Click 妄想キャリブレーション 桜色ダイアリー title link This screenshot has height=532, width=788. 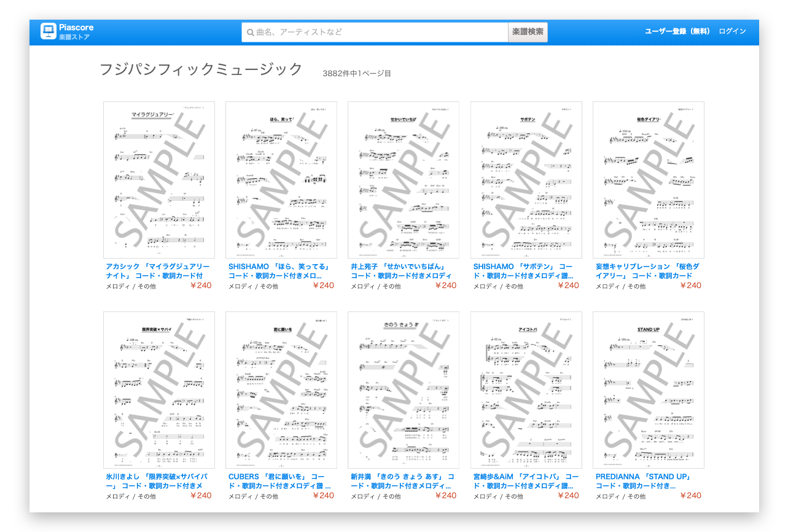(647, 271)
